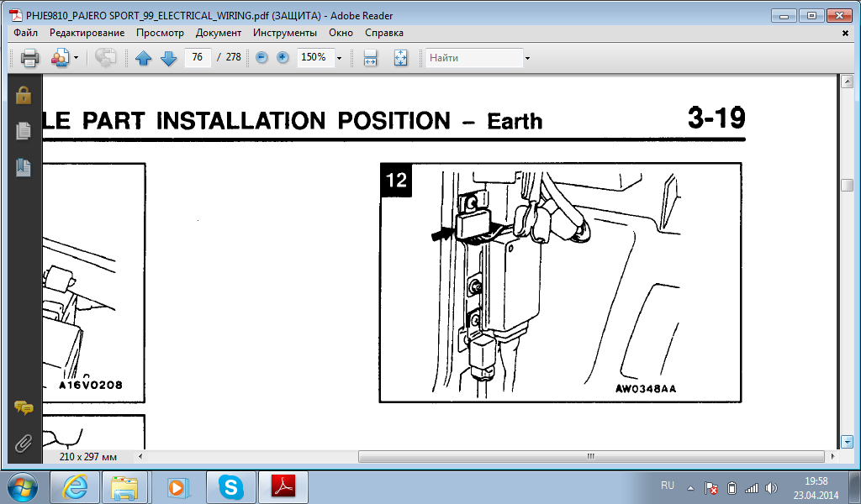Open the collaborate tool dropdown arrow
Screen dimensions: 861x504
76,58
